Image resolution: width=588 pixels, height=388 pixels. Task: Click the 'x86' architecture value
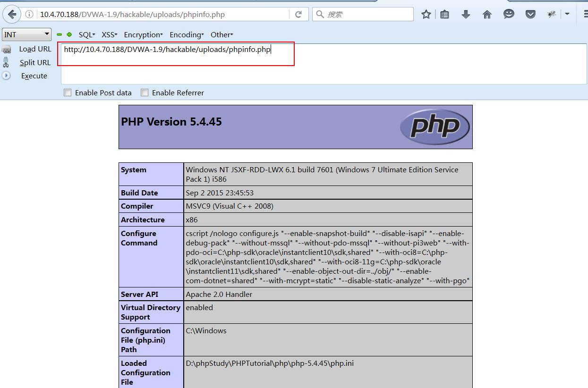point(192,220)
